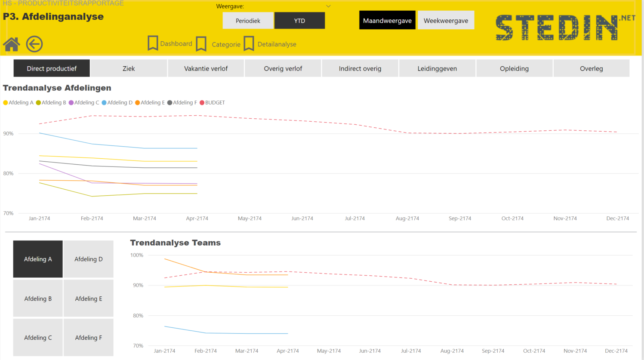Filter teams by Afdeling B
This screenshot has height=360, width=644.
[x=38, y=298]
